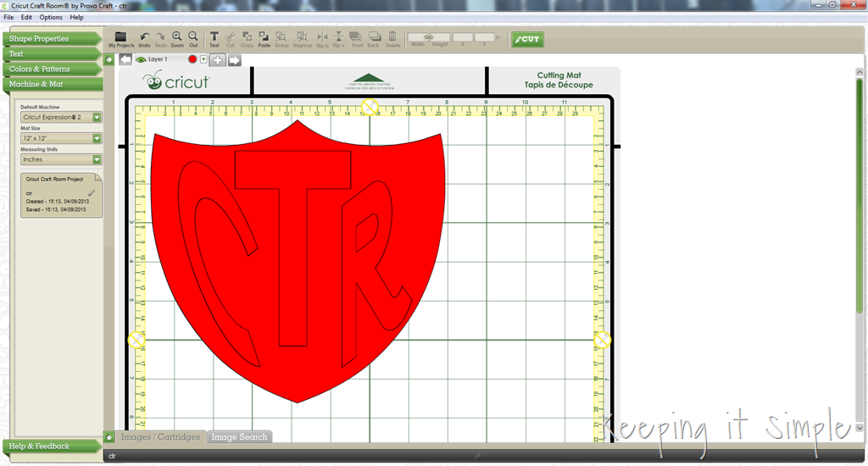Click the scrollbar up arrow
Screen dimensions: 868x466
click(x=860, y=72)
